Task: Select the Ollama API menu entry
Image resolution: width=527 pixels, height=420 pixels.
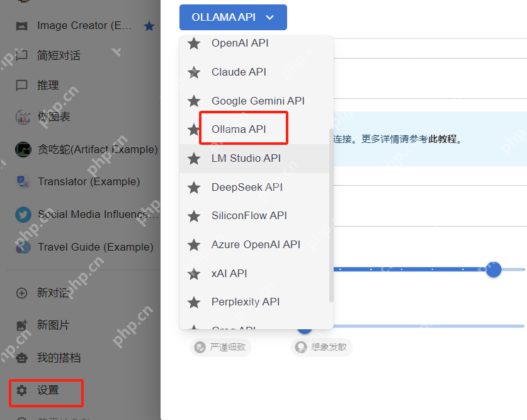Action: (x=240, y=129)
